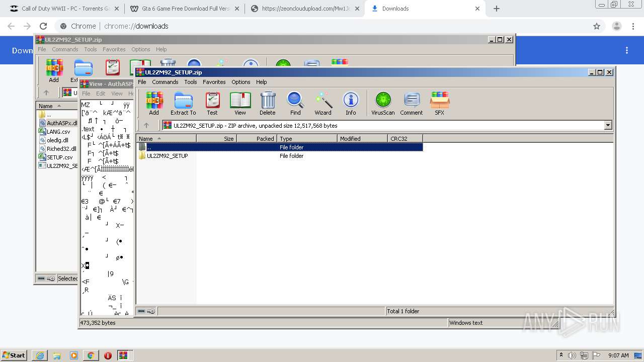Open Commands menu in back WinRAR window
644x362 pixels.
click(x=65, y=49)
